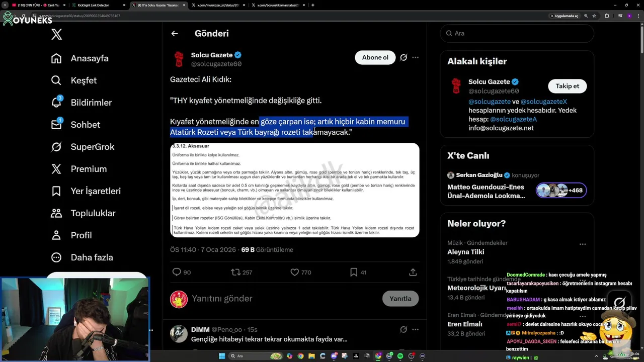Click the Ara search field on X
The width and height of the screenshot is (644, 362).
pos(517,33)
